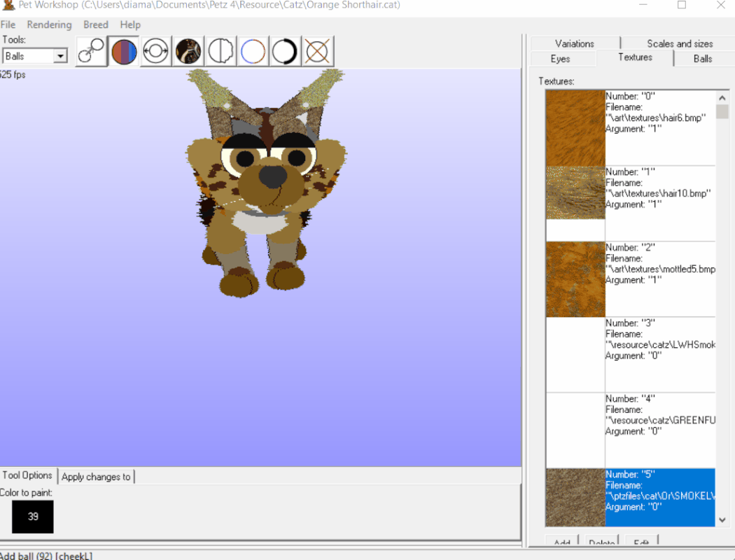Click the black color 39 paint swatch
This screenshot has height=560, width=735.
(32, 517)
